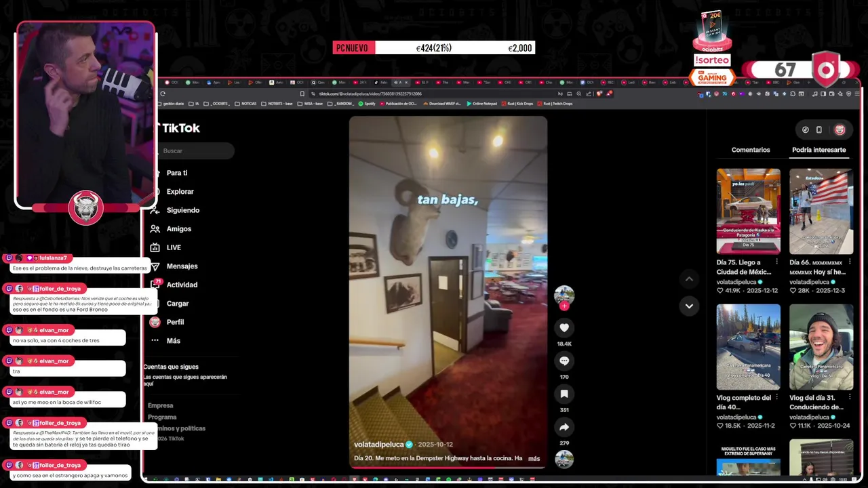Open Vlog completo del día 40 thumbnail
The image size is (868, 488).
coord(749,347)
